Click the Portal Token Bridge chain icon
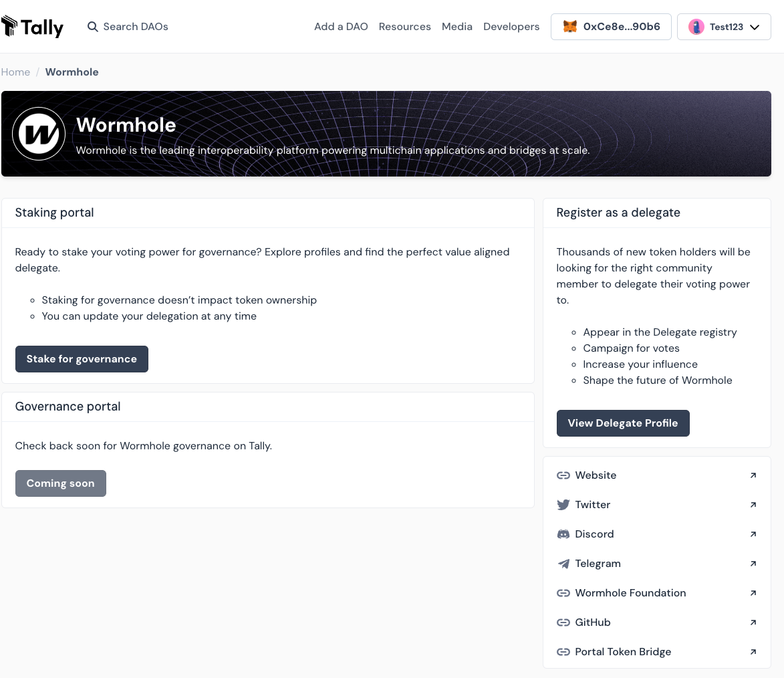784x678 pixels. pyautogui.click(x=563, y=652)
